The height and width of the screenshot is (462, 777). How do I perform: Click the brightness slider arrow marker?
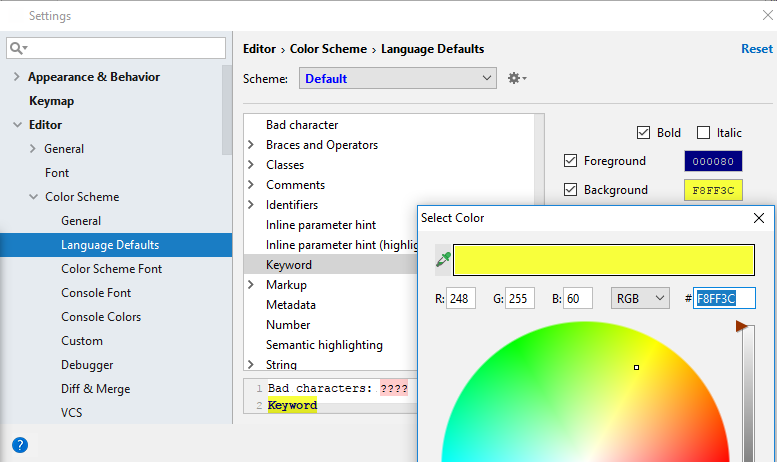coord(742,326)
